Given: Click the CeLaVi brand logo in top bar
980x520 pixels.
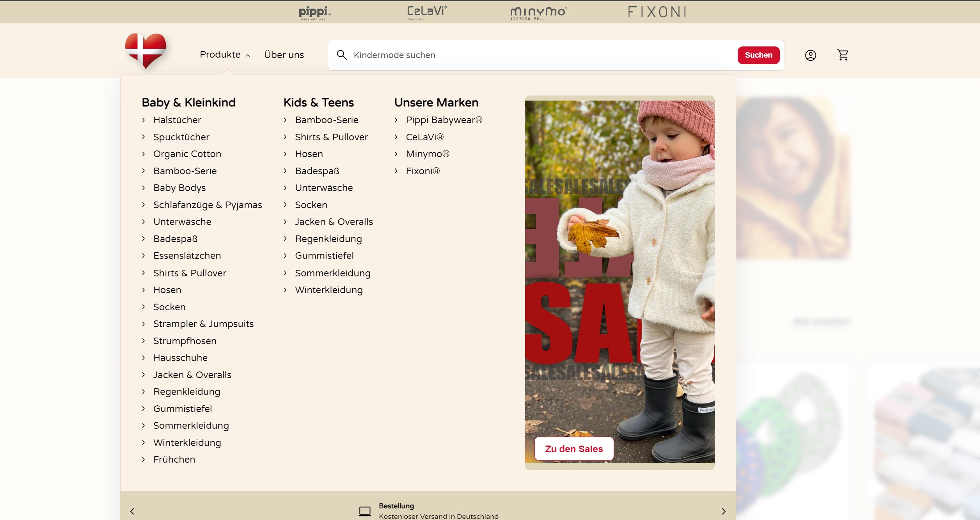Looking at the screenshot, I should [x=427, y=12].
